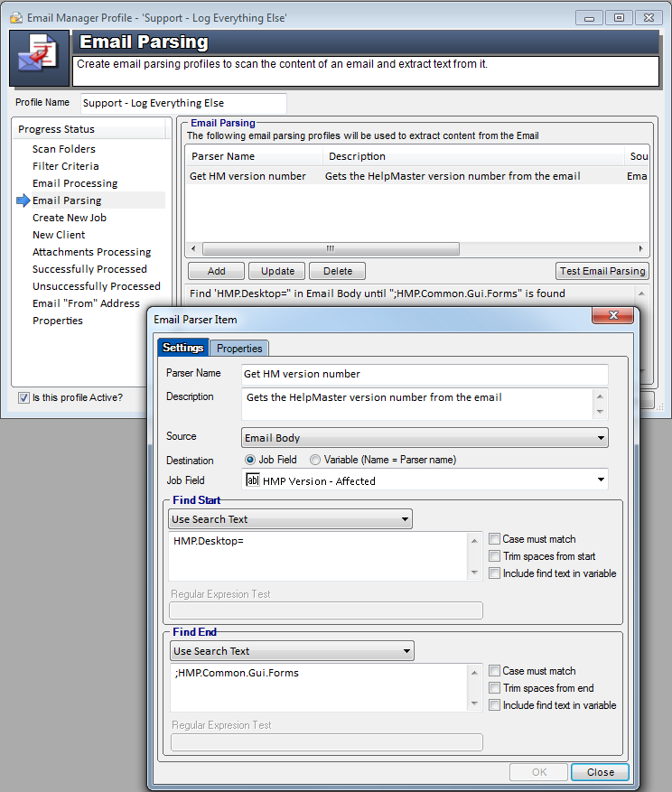Click the Parser Name input field
This screenshot has height=792, width=672.
[425, 374]
